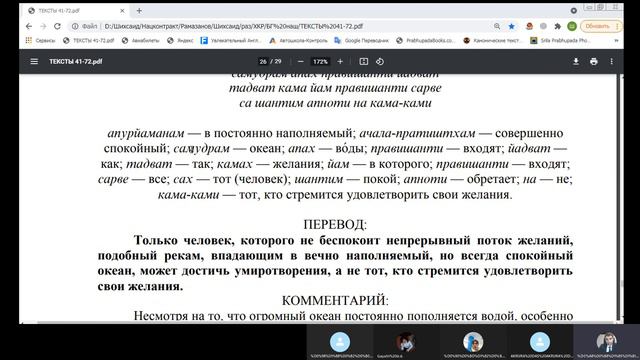Open the Сервисы apps bookmark
Viewport: 640px width, 360px height.
(x=40, y=40)
